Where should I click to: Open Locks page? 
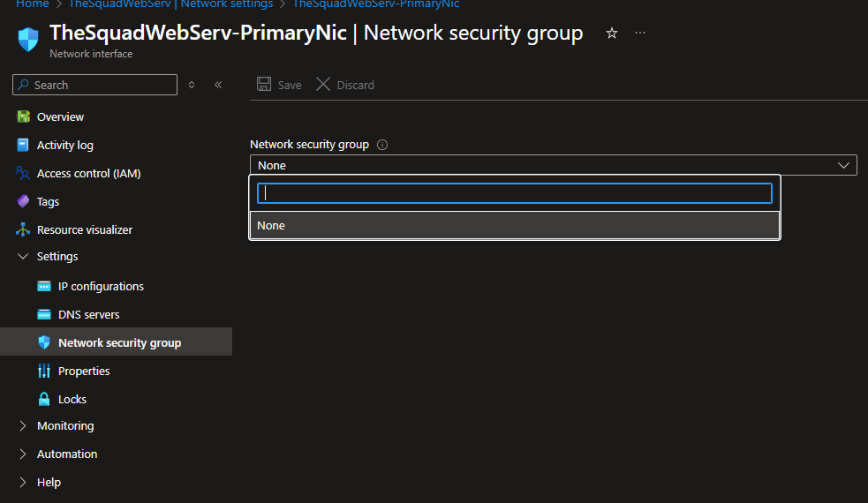coord(72,399)
